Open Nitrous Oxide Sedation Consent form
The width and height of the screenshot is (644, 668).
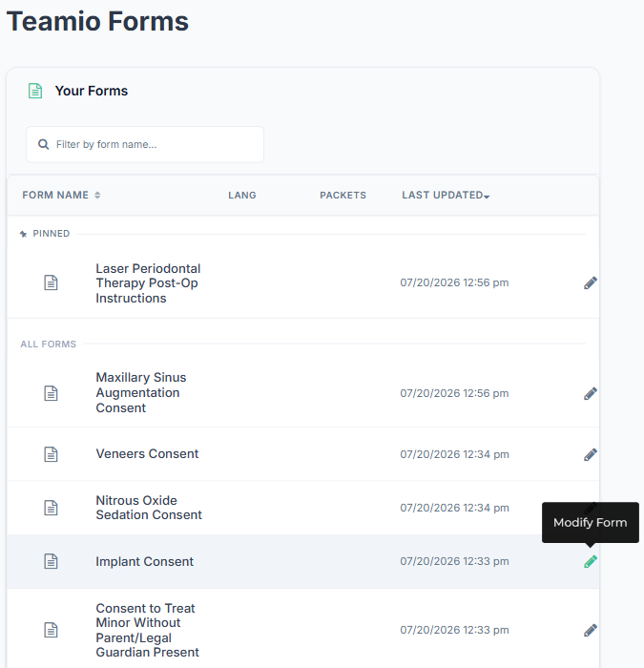[149, 508]
